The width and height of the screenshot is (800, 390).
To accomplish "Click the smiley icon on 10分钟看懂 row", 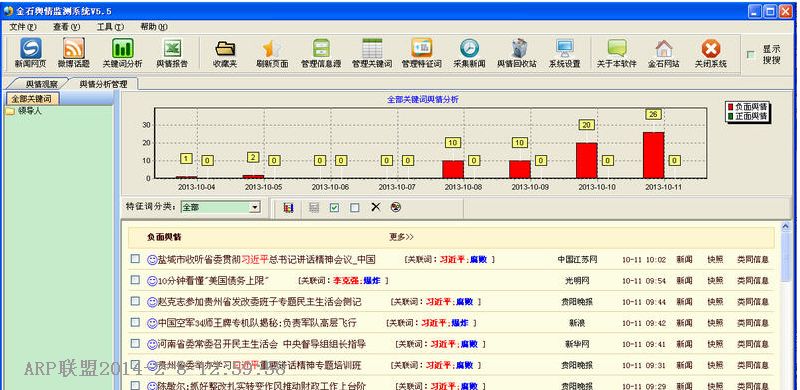I will click(x=152, y=281).
